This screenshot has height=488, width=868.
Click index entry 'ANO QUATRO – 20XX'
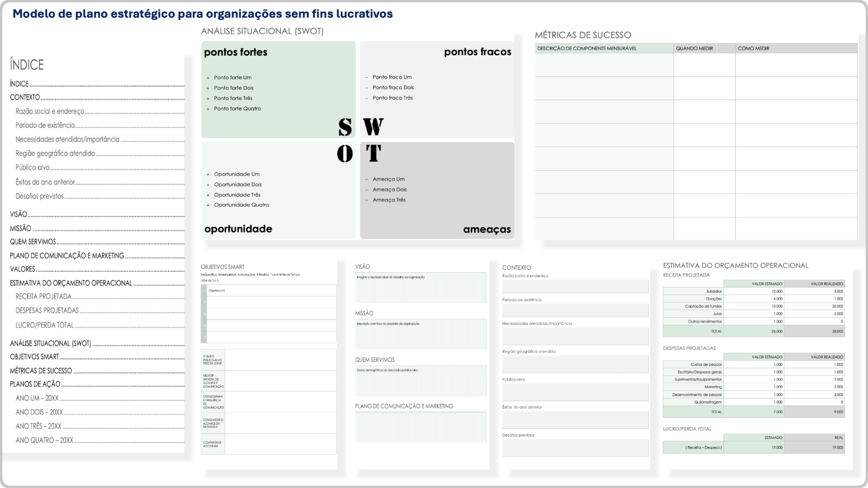(44, 440)
